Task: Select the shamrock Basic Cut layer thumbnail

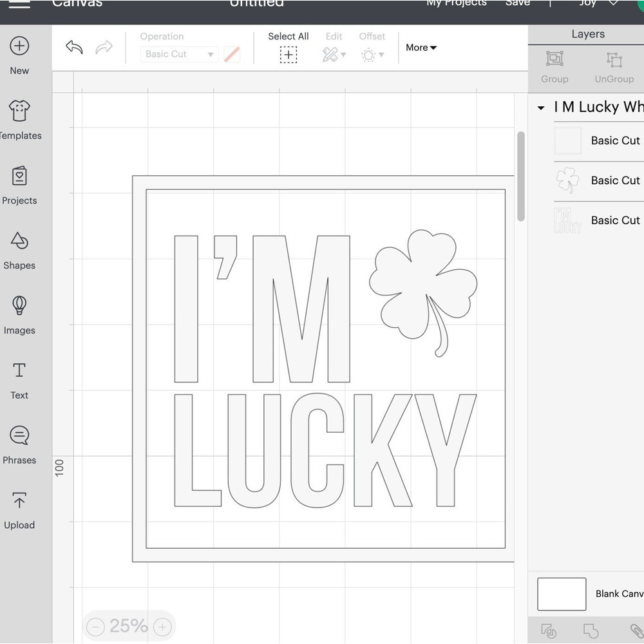Action: click(x=567, y=180)
